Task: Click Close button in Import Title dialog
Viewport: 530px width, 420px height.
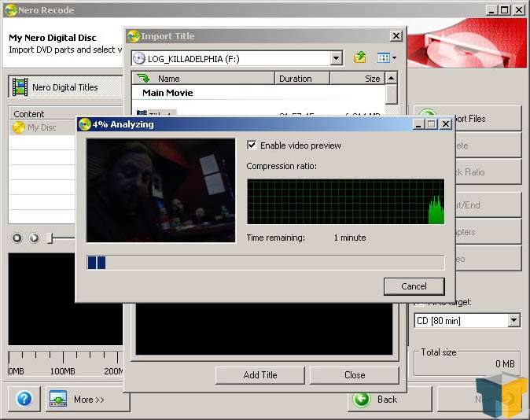Action: [355, 375]
